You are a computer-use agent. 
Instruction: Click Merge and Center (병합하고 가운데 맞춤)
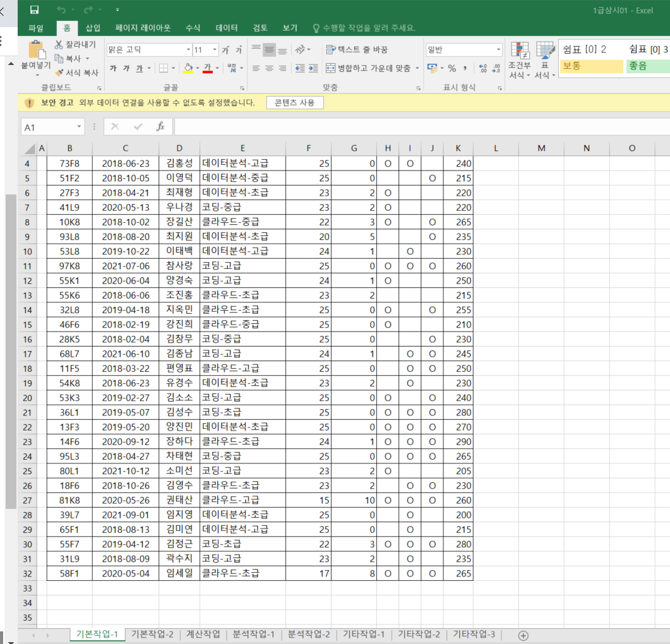373,68
